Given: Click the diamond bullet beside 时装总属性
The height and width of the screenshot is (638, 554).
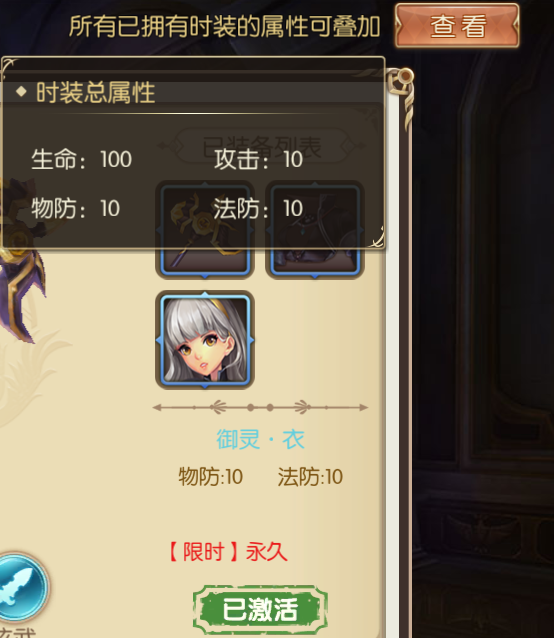Looking at the screenshot, I should 21,92.
